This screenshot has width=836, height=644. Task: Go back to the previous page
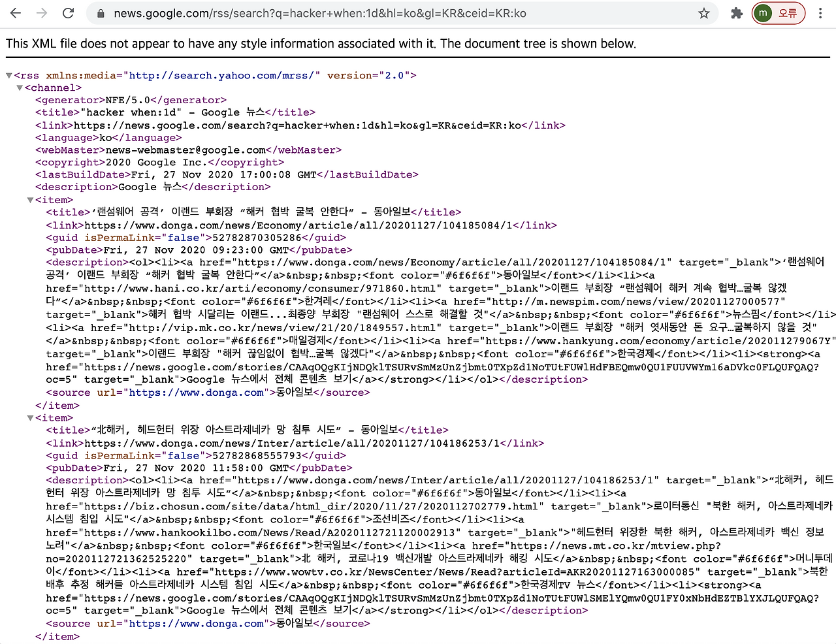tap(16, 13)
